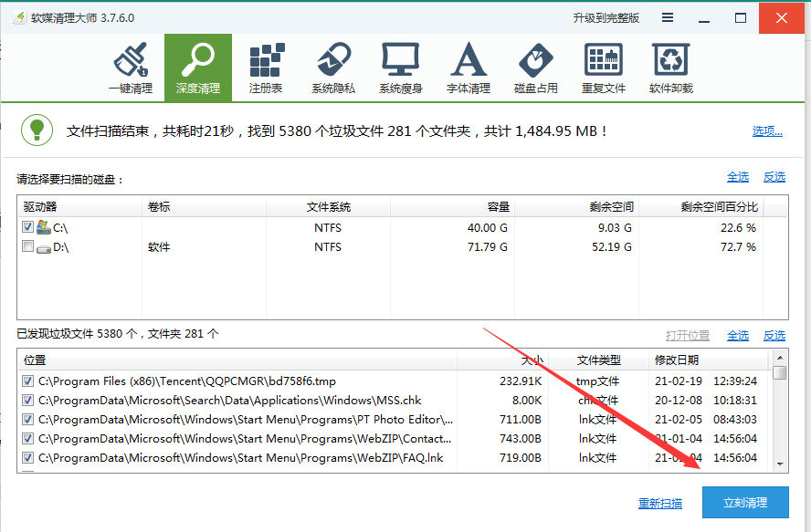Open the 软件卸载 software uninstall tool
Viewport: 811px width, 532px height.
pyautogui.click(x=671, y=68)
